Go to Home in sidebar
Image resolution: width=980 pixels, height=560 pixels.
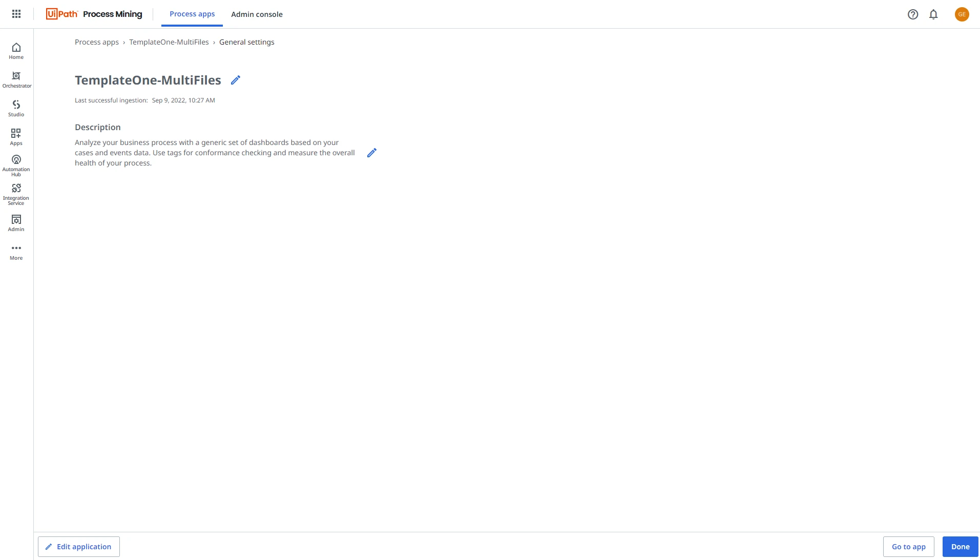(16, 51)
